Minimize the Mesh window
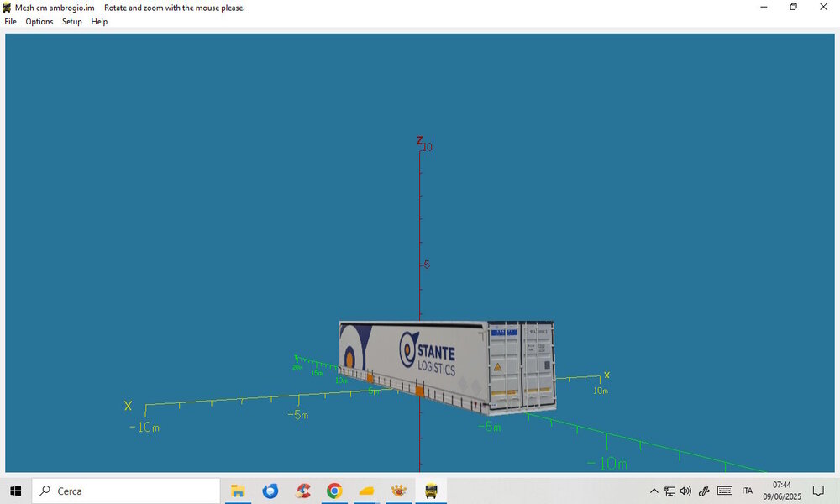Viewport: 840px width, 504px height. [x=764, y=7]
